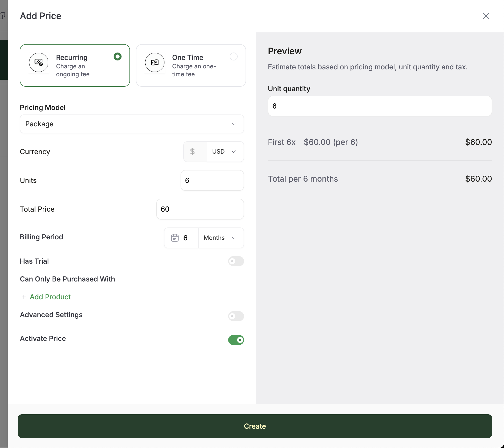Screen dimensions: 504x448
Task: Click the Unit quantity label
Action: (289, 89)
